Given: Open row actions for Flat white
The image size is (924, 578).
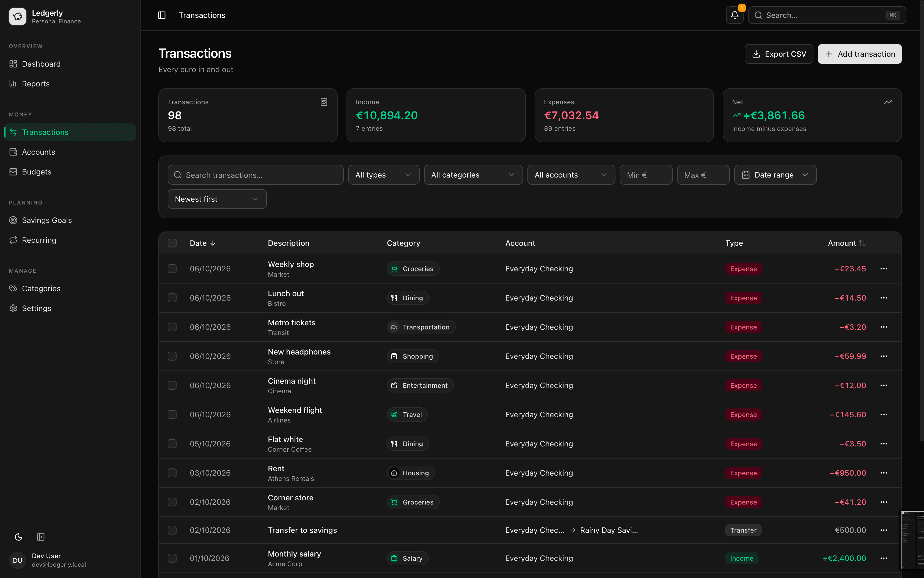Looking at the screenshot, I should (x=884, y=444).
